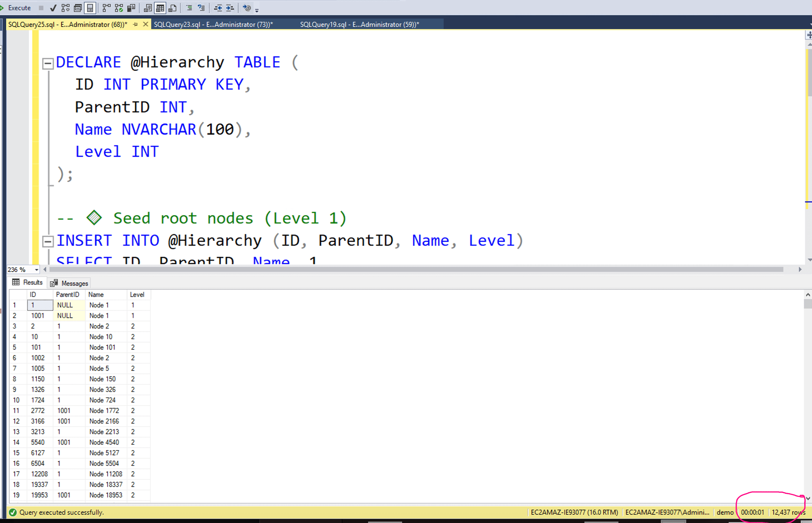Click the Parse checkmark toolbar icon

53,8
